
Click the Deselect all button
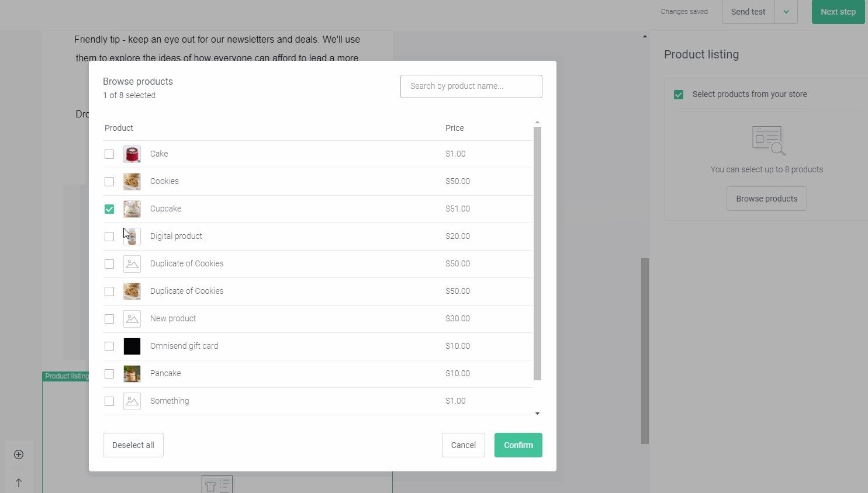click(x=133, y=445)
